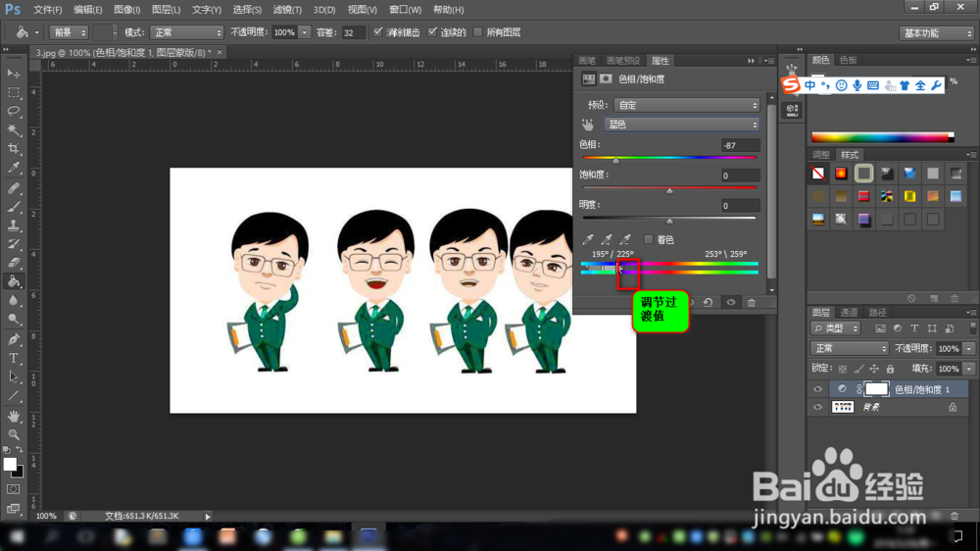Open the layer 填充 fill dropdown arrow
This screenshot has height=551, width=980.
[x=969, y=369]
